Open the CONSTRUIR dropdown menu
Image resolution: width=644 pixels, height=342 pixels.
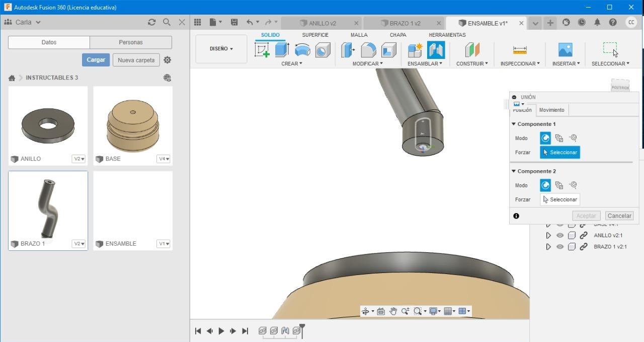point(472,63)
